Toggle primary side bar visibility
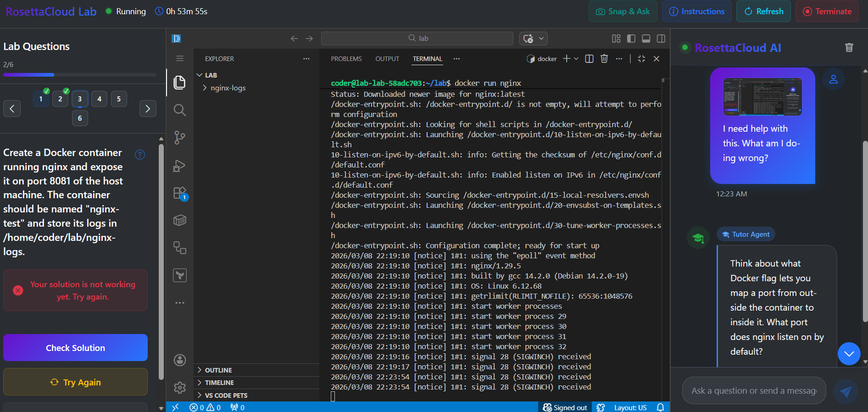Image resolution: width=868 pixels, height=412 pixels. point(631,39)
